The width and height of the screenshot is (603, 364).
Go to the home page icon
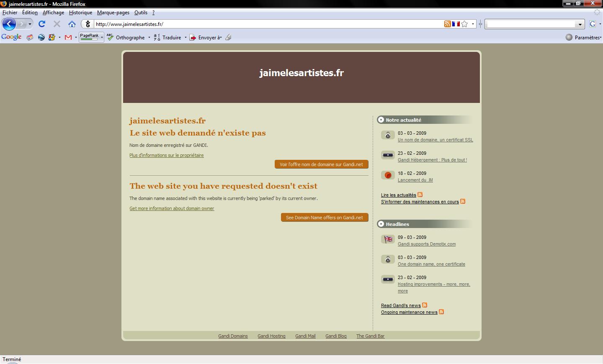[x=72, y=24]
